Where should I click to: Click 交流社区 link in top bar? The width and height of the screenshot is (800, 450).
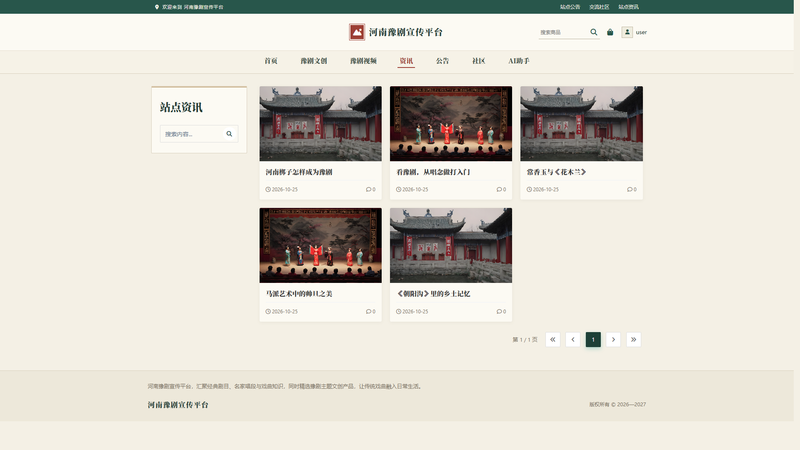pos(599,7)
